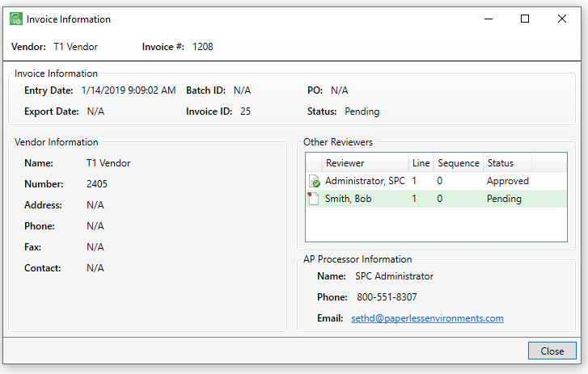Click the Approved status cell
588x374 pixels.
(x=508, y=181)
